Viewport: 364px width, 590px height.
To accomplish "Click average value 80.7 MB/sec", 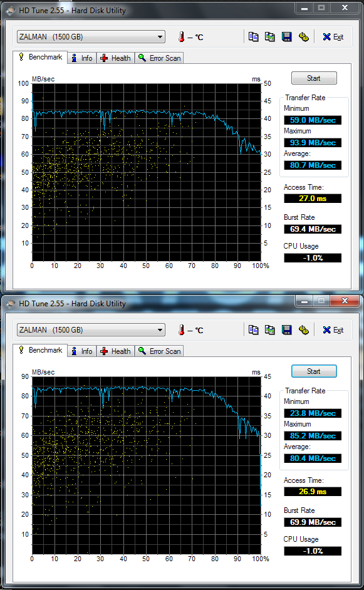I will tap(313, 165).
